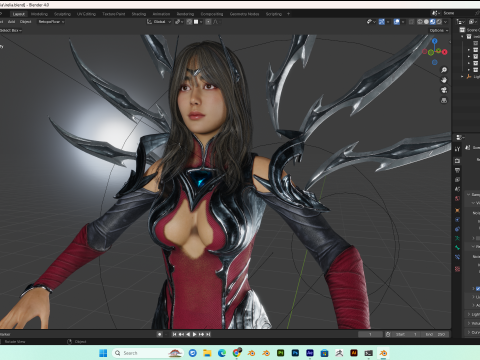Image resolution: width=480 pixels, height=360 pixels.
Task: Toggle viewport overlays display
Action: point(397,22)
